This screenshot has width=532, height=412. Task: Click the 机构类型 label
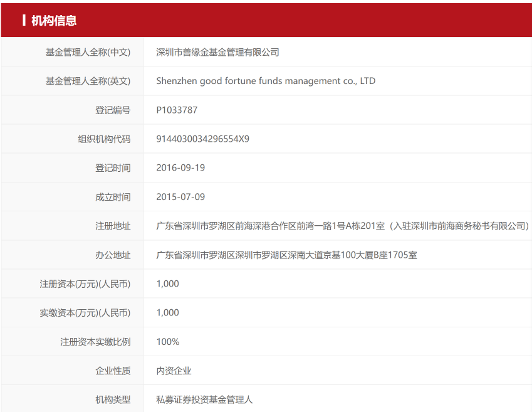pos(113,399)
